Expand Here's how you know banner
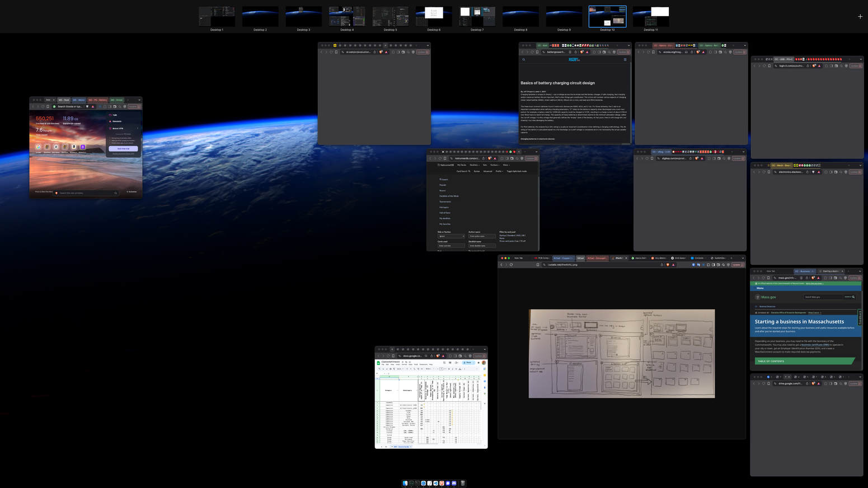Image resolution: width=868 pixels, height=488 pixels. [814, 284]
